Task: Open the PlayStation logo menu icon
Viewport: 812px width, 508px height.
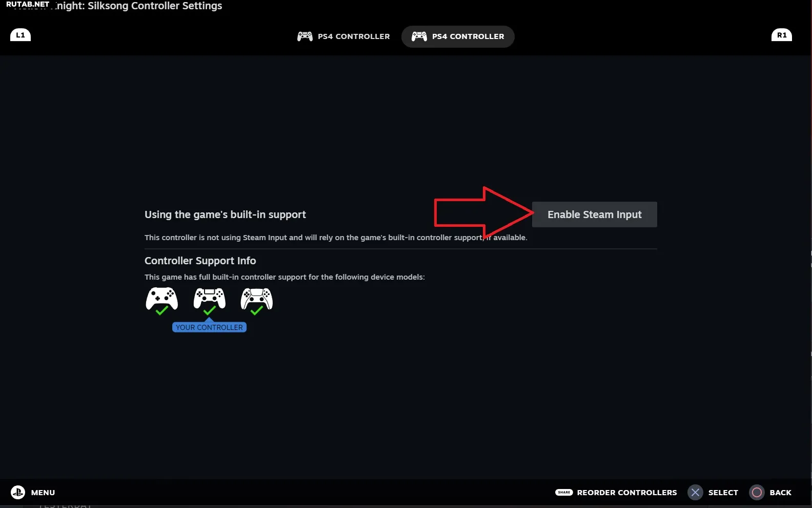Action: [x=18, y=492]
